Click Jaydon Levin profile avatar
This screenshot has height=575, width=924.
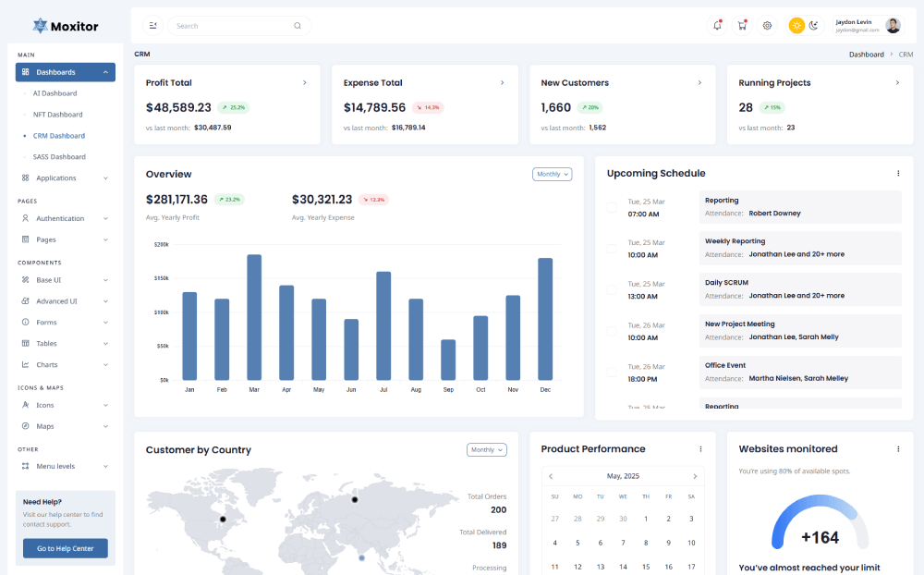click(x=893, y=26)
